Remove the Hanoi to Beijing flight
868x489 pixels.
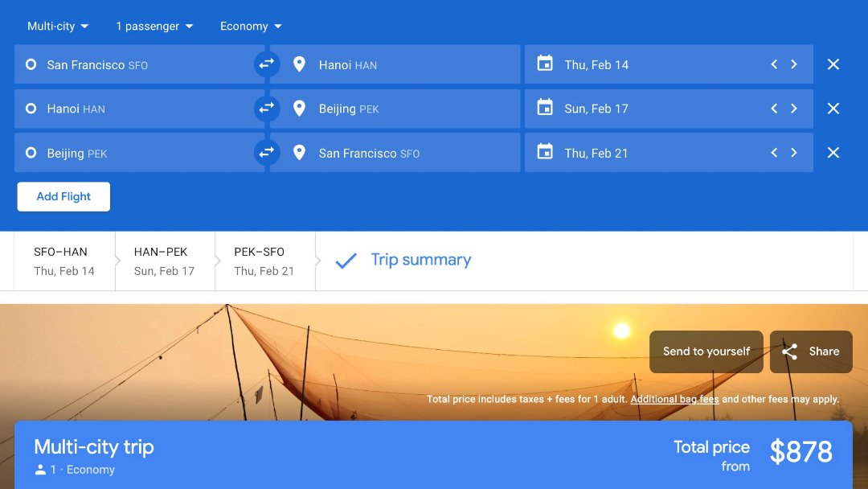pyautogui.click(x=833, y=109)
